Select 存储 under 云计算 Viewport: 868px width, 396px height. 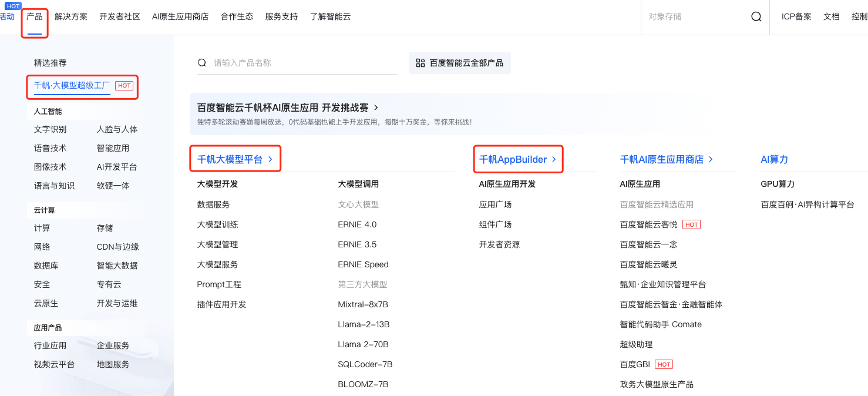pyautogui.click(x=105, y=228)
